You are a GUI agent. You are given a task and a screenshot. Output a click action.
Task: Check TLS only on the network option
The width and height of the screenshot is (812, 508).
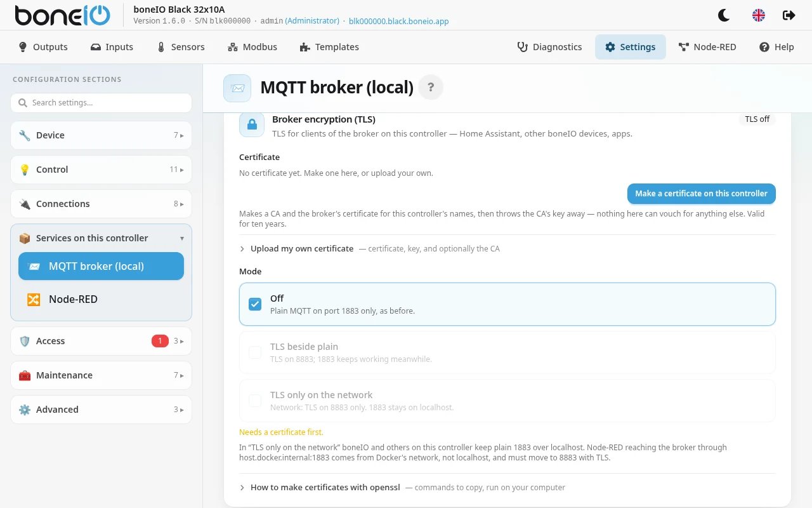click(x=255, y=401)
